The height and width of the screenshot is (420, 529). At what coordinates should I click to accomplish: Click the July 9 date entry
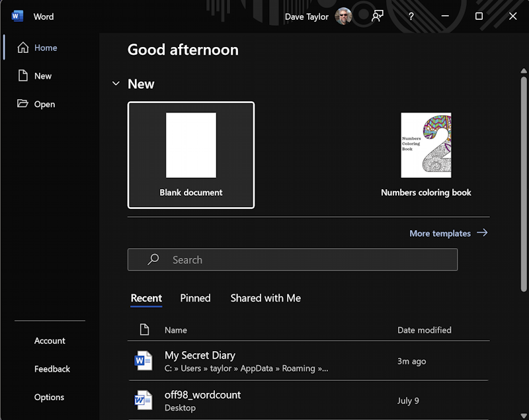pos(408,401)
